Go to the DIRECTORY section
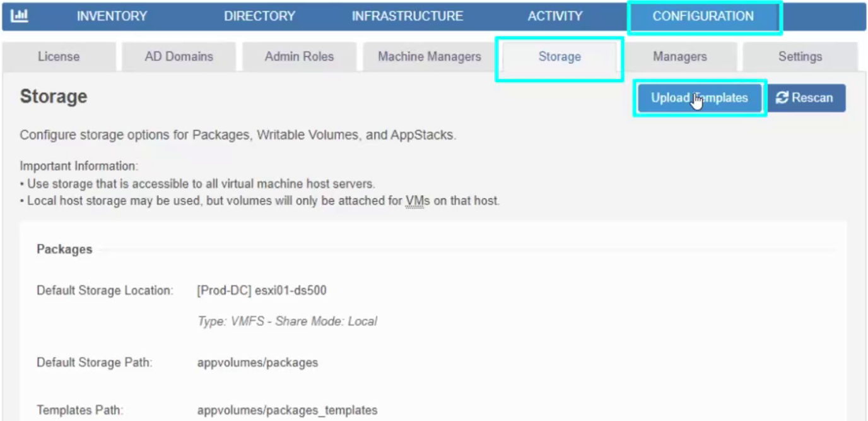This screenshot has height=421, width=868. click(259, 16)
